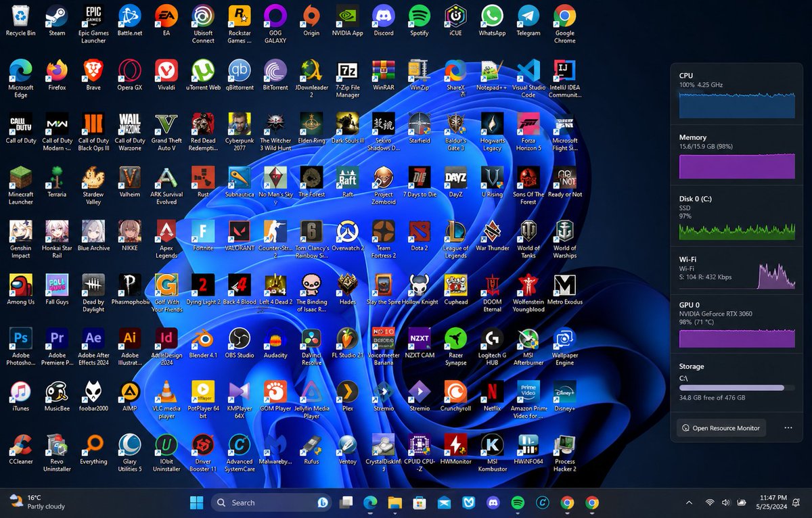Launch the Epic Games Launcher shortcut

[x=93, y=24]
